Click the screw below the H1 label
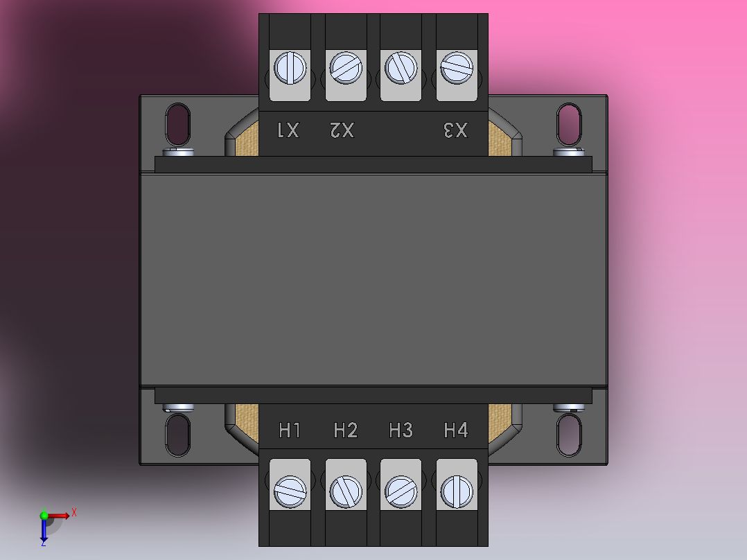 [x=290, y=491]
